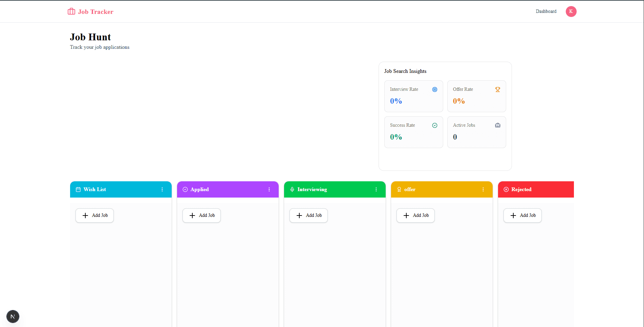Click the Job Search Insights heading
The width and height of the screenshot is (644, 327).
tap(405, 71)
